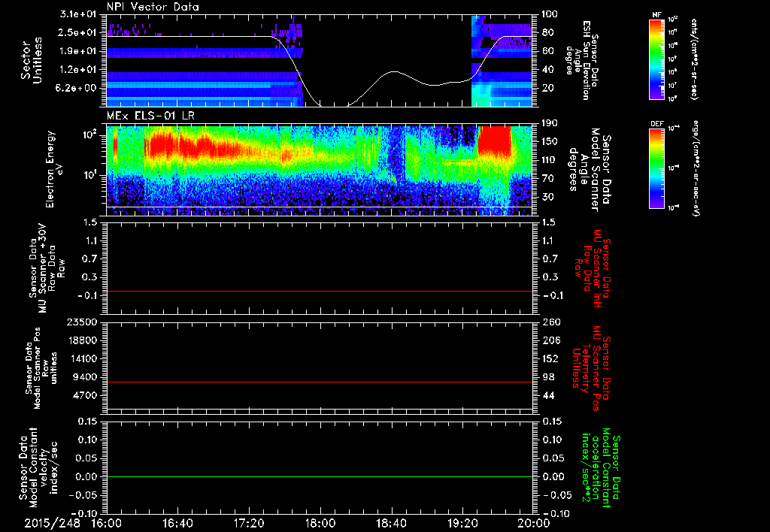Click the "2.5e+01" sector tick label
This screenshot has height=532, width=770.
pos(78,33)
